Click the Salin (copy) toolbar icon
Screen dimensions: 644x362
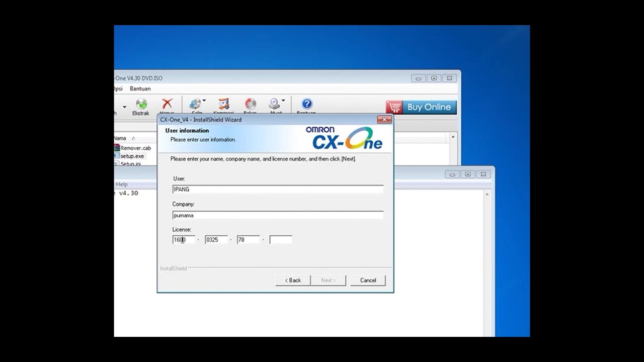pyautogui.click(x=195, y=104)
